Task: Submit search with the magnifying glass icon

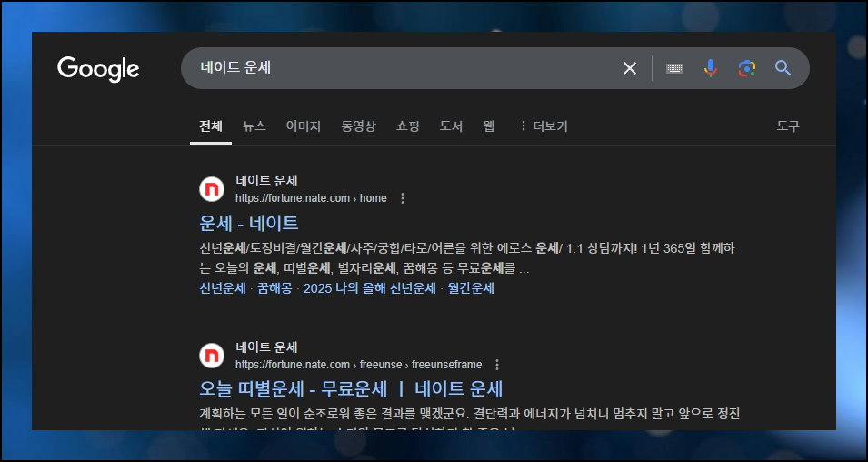Action: [x=783, y=68]
